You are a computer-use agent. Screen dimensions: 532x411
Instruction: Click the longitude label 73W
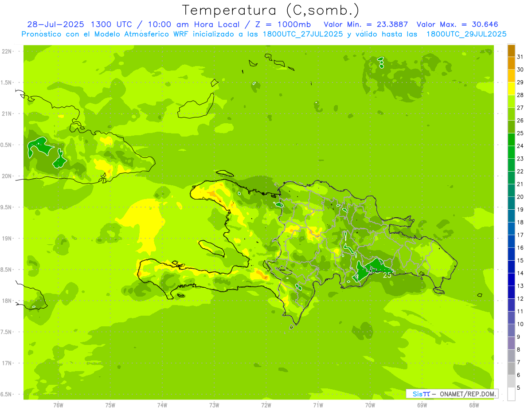214,405
